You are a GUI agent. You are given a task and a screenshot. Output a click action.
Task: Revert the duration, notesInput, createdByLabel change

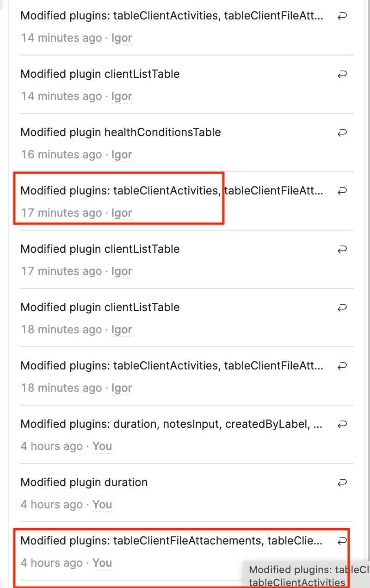(x=342, y=425)
